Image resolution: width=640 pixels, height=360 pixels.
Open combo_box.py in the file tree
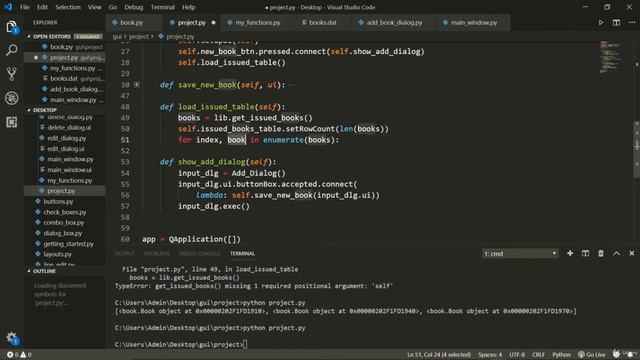click(64, 222)
